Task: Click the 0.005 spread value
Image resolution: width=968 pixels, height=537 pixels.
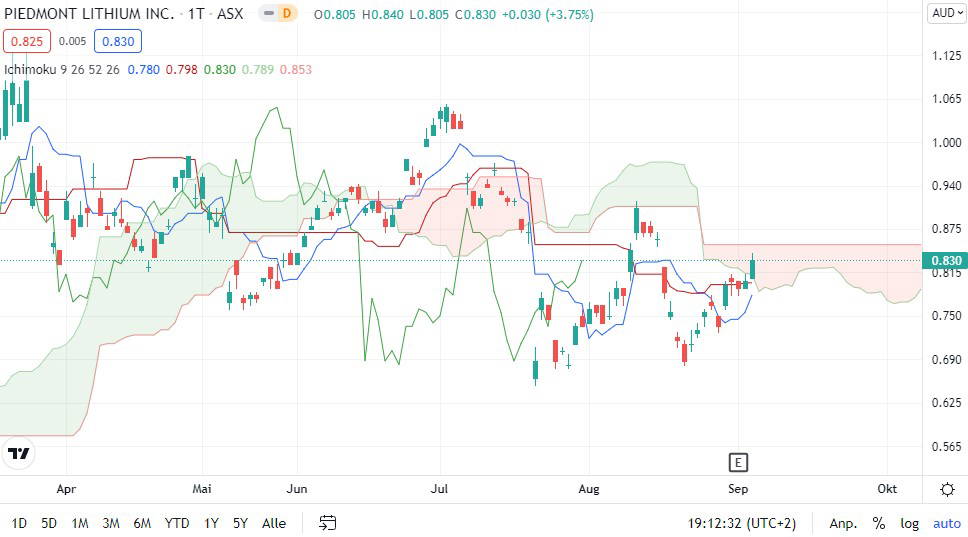Action: coord(72,41)
